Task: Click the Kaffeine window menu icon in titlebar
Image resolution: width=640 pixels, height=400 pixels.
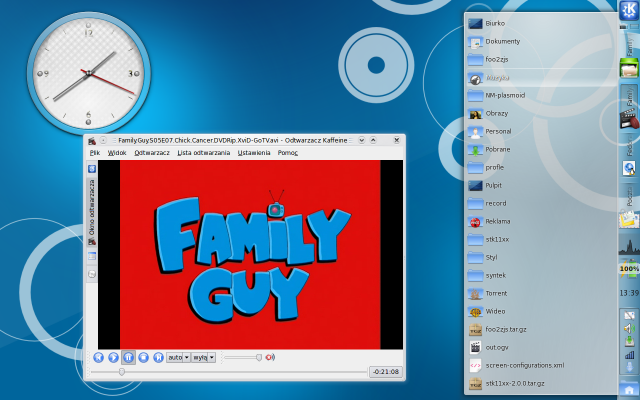Action: pyautogui.click(x=92, y=140)
